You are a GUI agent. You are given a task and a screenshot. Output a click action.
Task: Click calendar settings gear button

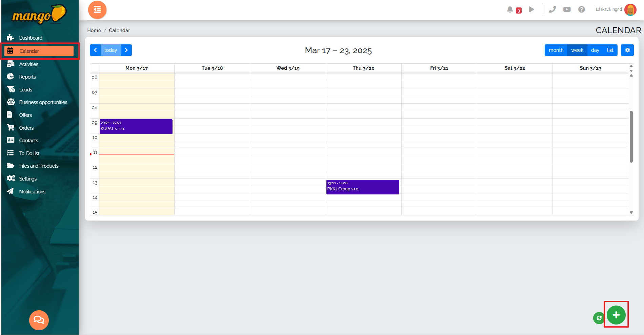coord(627,50)
